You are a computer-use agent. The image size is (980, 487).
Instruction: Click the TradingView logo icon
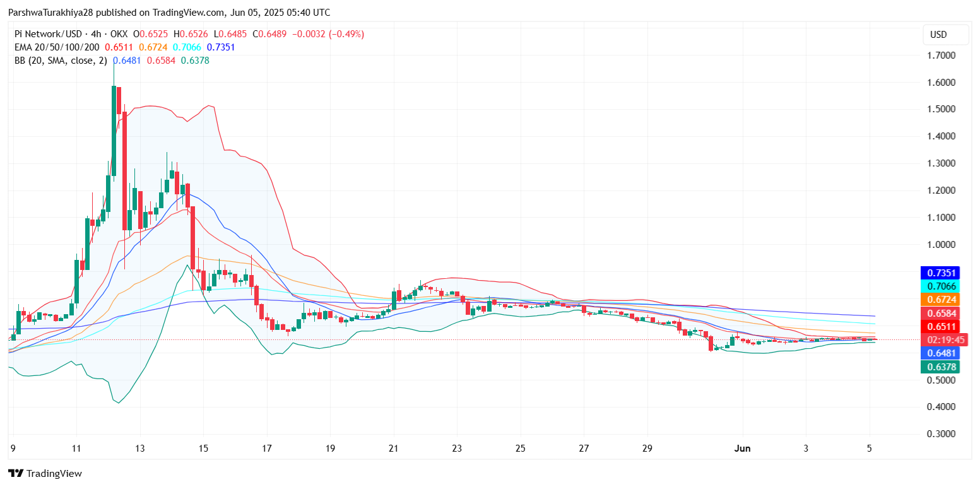point(16,473)
